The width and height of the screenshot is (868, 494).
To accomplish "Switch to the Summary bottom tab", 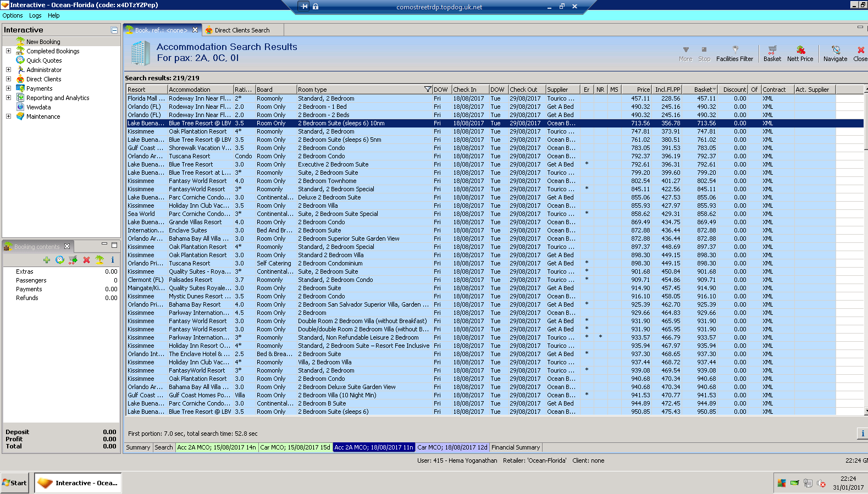I will [138, 447].
